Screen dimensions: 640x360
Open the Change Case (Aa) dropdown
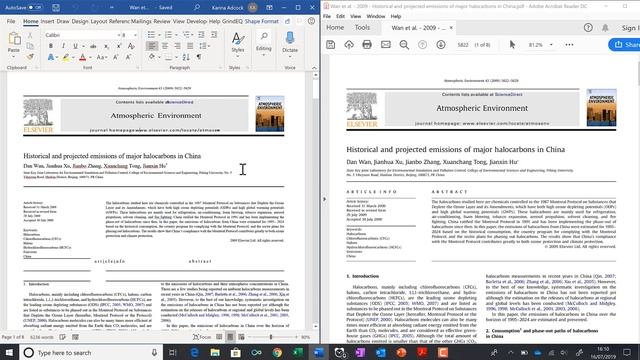tap(102, 58)
